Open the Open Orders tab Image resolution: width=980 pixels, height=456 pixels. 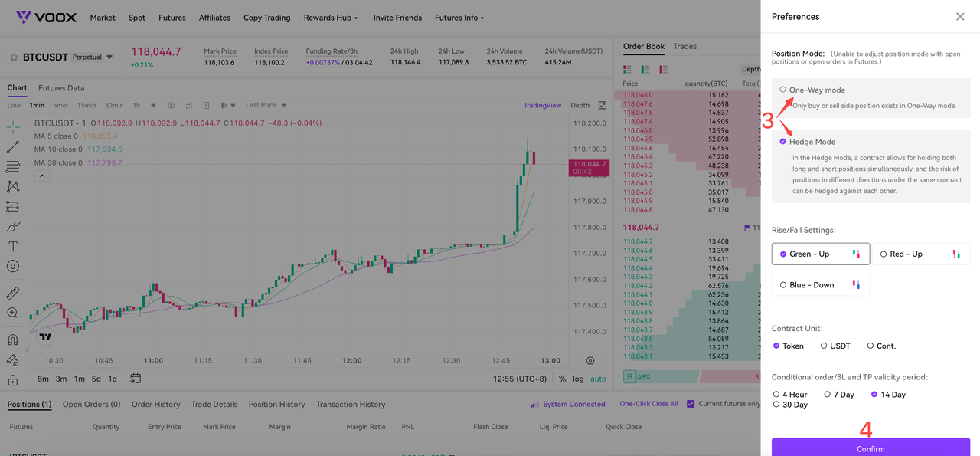click(x=91, y=404)
